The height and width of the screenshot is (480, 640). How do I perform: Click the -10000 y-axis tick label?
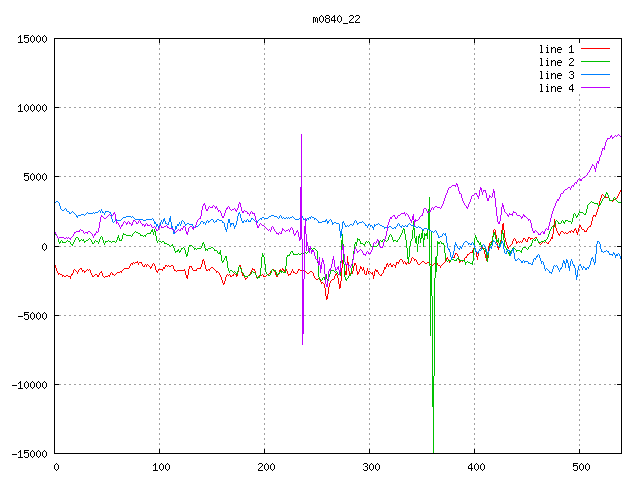click(x=29, y=384)
